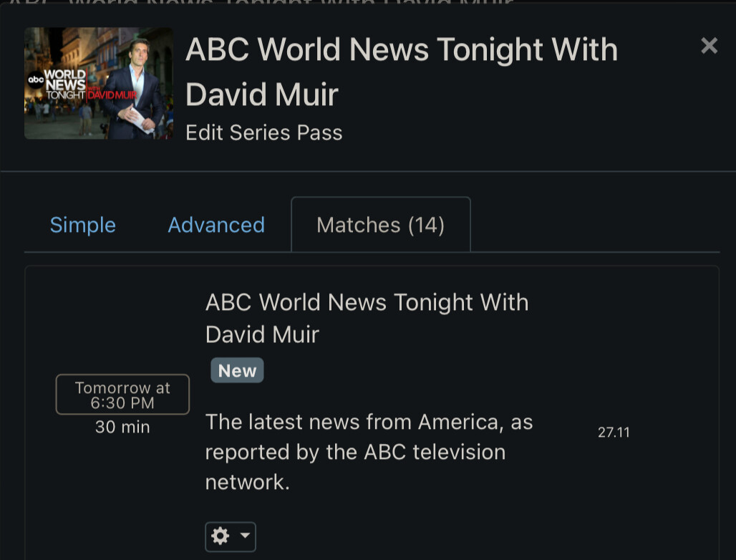Click the WORLD NEWS TONIGHT logo on the thumbnail
The image size is (736, 560).
coord(65,85)
